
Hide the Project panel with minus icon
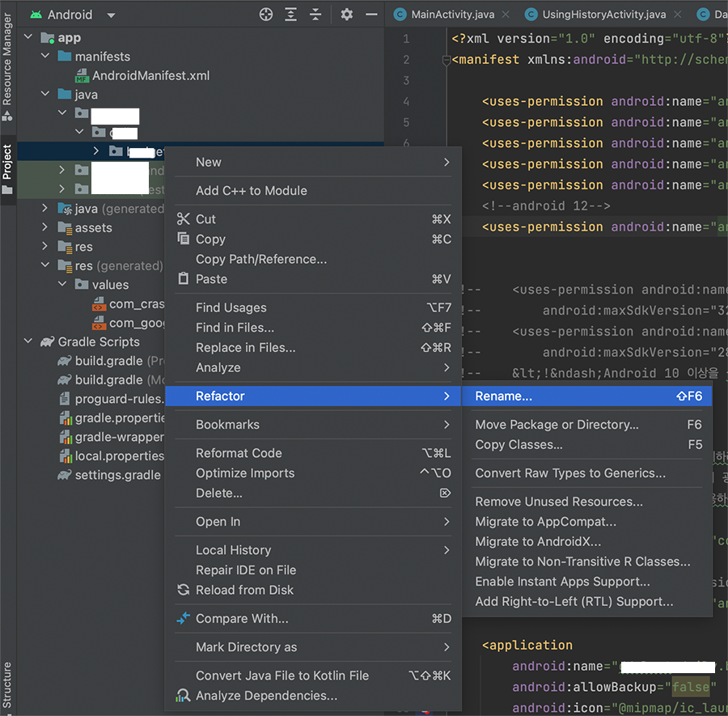tap(371, 15)
